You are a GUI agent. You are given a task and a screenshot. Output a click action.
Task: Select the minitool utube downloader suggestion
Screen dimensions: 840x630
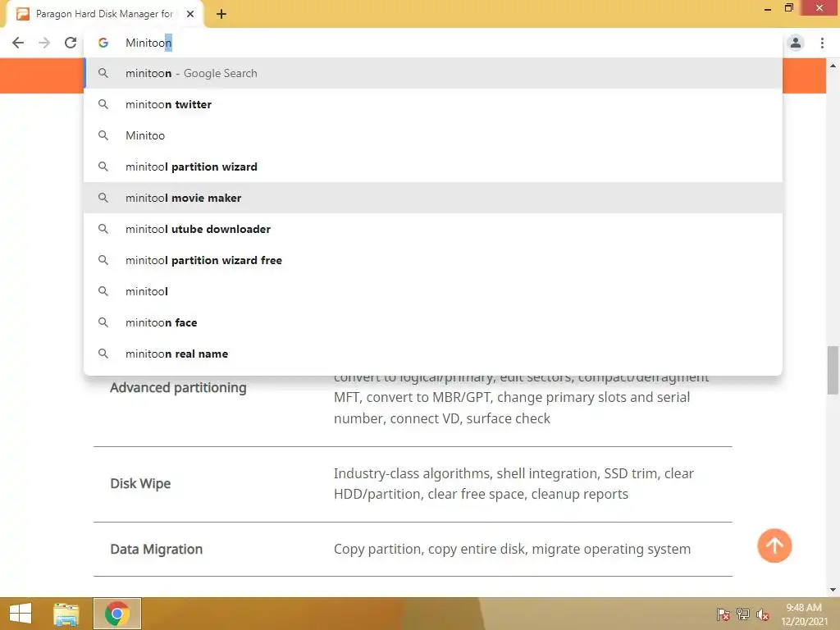pos(433,229)
